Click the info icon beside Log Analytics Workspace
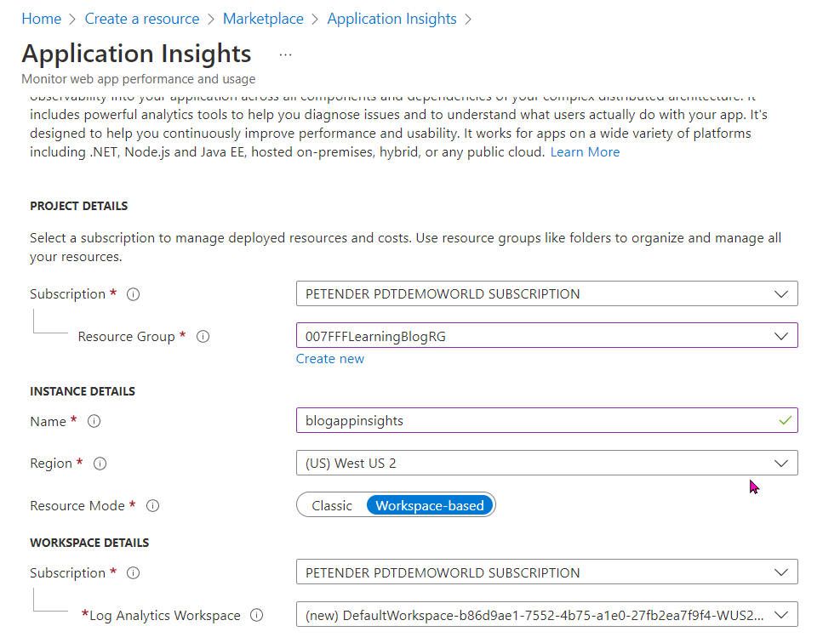The image size is (840, 643). (x=256, y=615)
